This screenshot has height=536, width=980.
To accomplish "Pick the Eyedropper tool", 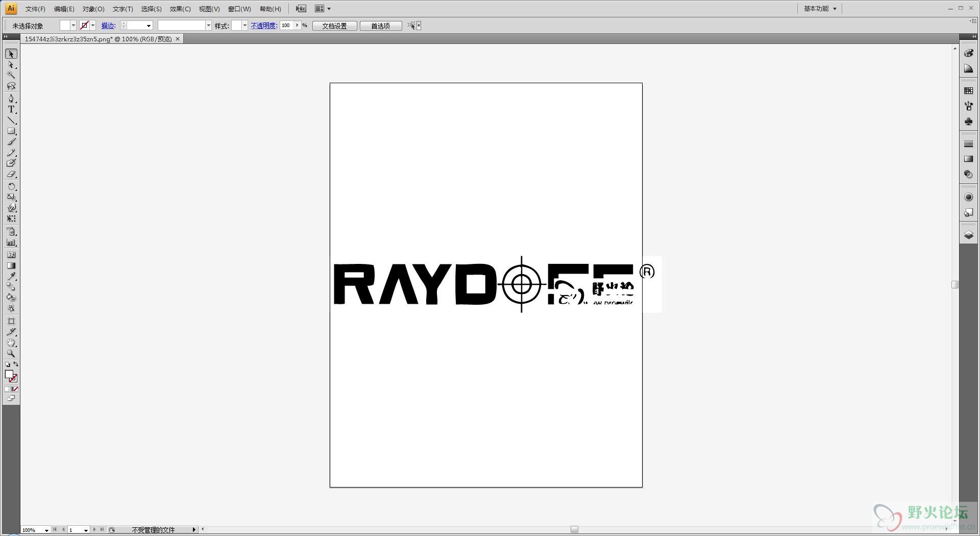I will pyautogui.click(x=11, y=276).
